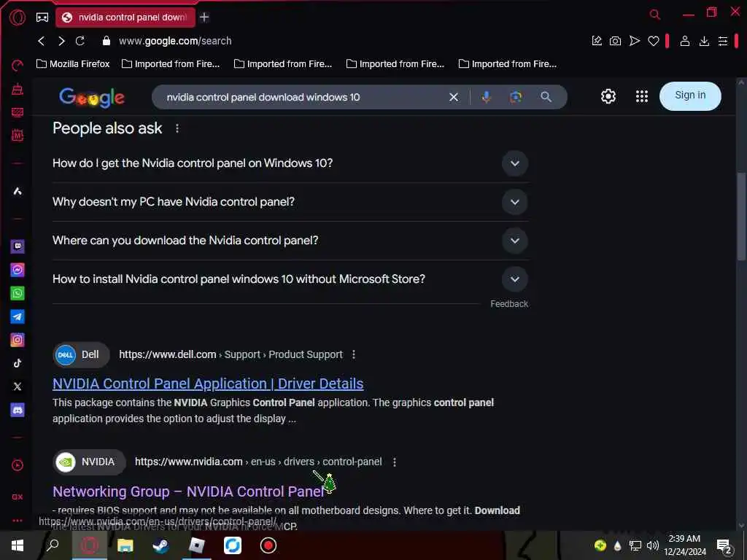Select the nvidia control panel tab
The height and width of the screenshot is (560, 747).
tap(125, 17)
